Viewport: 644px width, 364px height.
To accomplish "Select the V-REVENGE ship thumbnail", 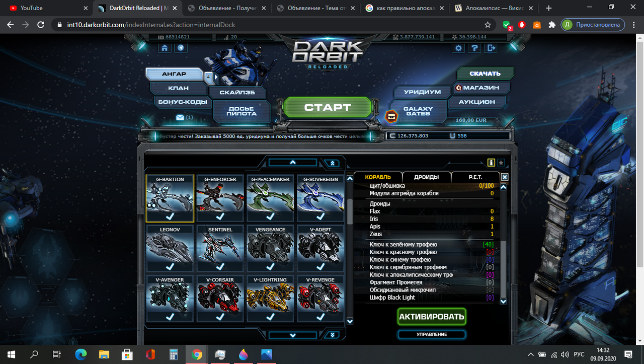I will pos(320,298).
